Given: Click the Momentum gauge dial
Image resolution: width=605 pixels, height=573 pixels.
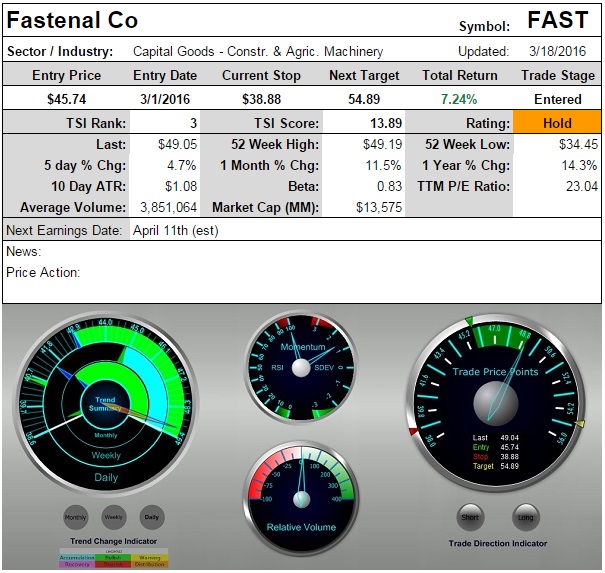Looking at the screenshot, I should pyautogui.click(x=301, y=367).
